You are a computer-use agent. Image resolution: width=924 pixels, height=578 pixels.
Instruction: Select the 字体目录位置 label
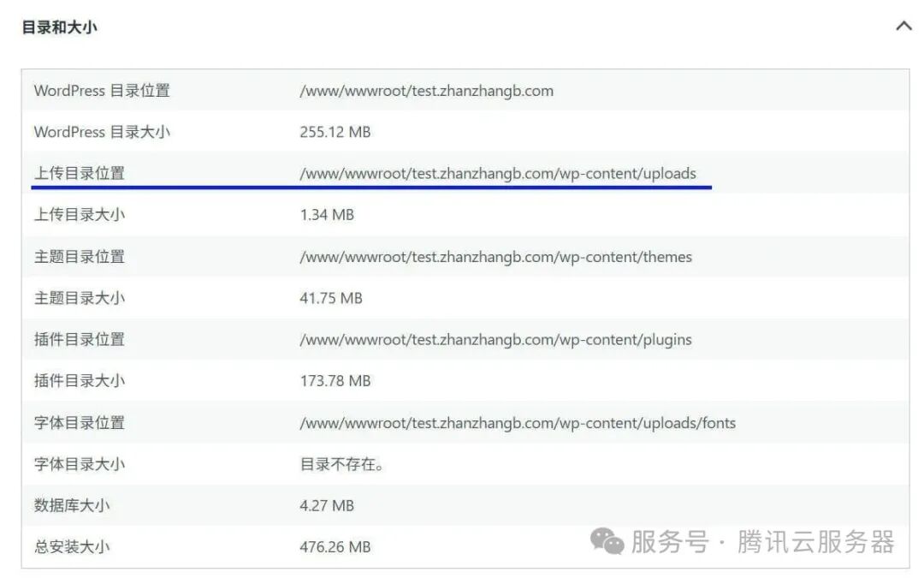80,422
